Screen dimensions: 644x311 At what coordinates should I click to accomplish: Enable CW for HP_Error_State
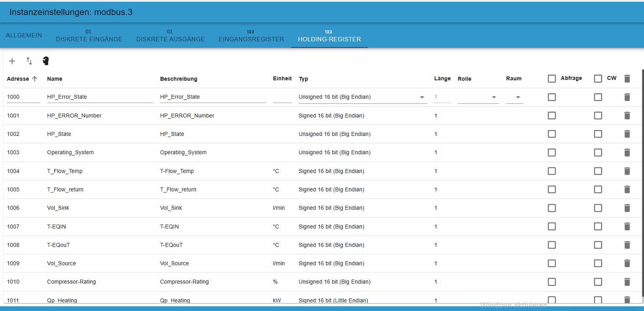click(x=598, y=97)
